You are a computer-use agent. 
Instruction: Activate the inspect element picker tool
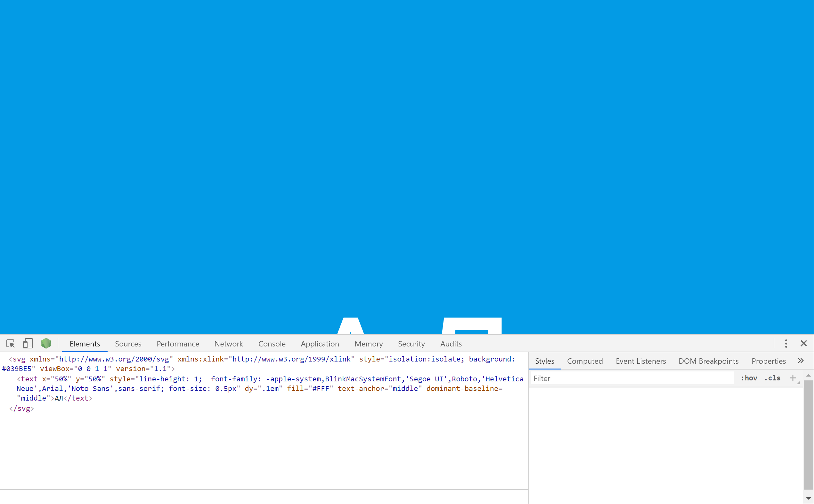click(10, 343)
